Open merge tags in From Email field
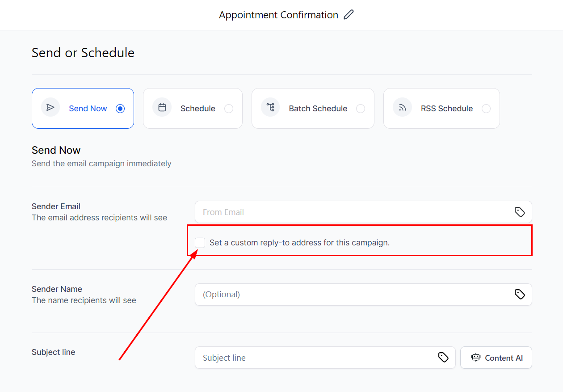The width and height of the screenshot is (563, 392). (519, 212)
